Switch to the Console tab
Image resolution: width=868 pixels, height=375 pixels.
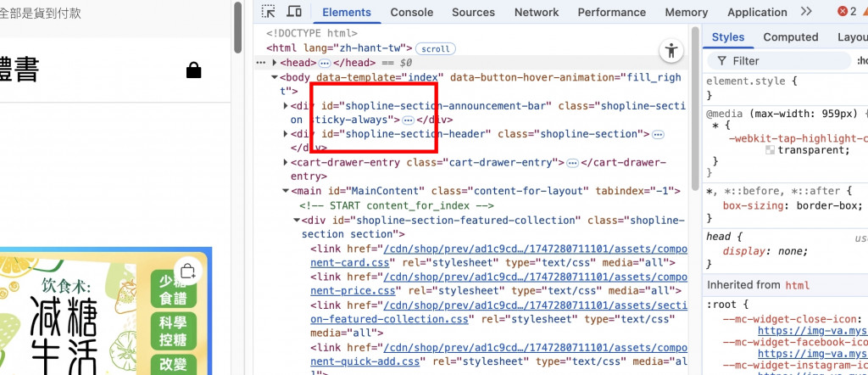411,12
